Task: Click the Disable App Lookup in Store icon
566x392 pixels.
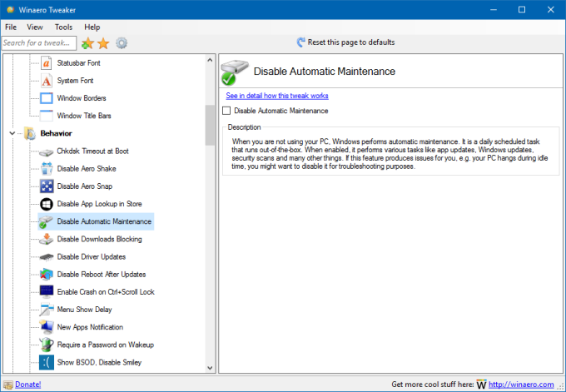Action: 47,204
